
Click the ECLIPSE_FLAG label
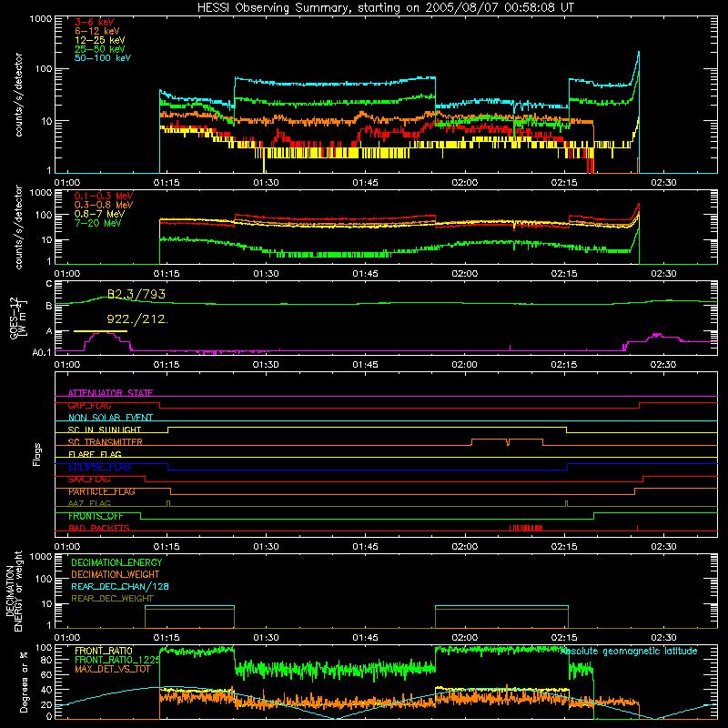point(99,467)
